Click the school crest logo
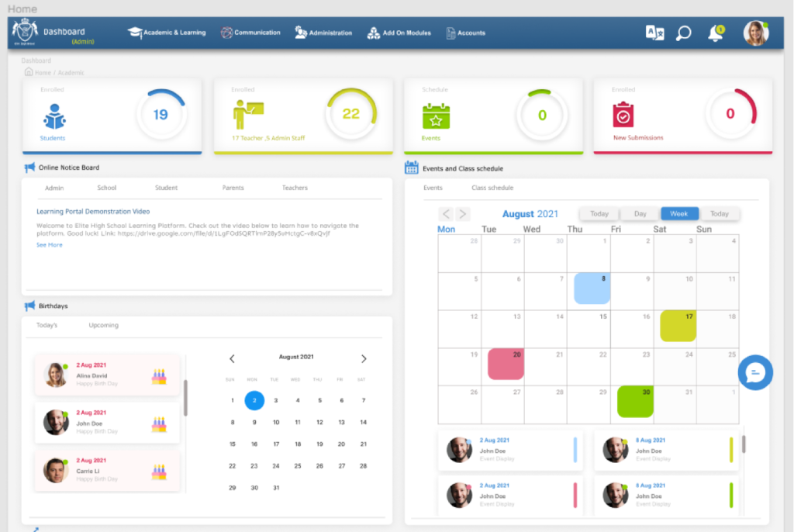This screenshot has height=532, width=794. coord(25,33)
